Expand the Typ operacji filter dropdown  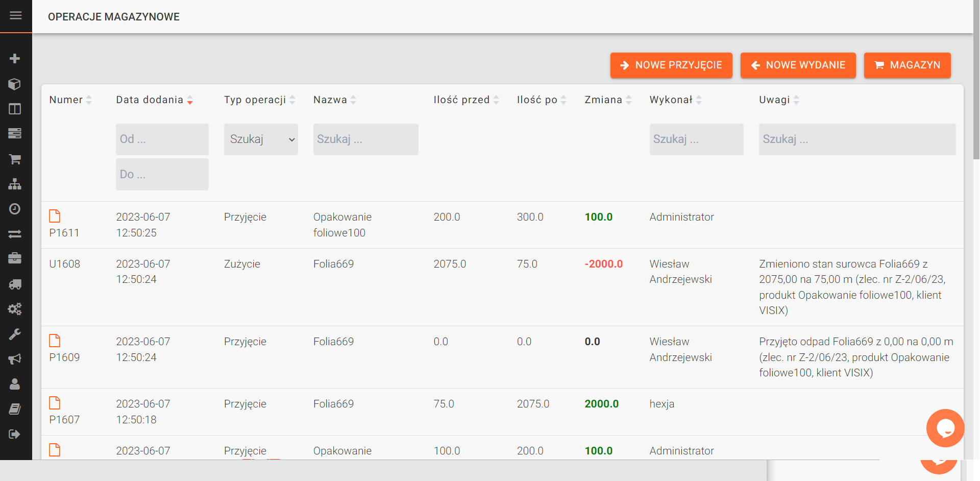click(x=261, y=139)
